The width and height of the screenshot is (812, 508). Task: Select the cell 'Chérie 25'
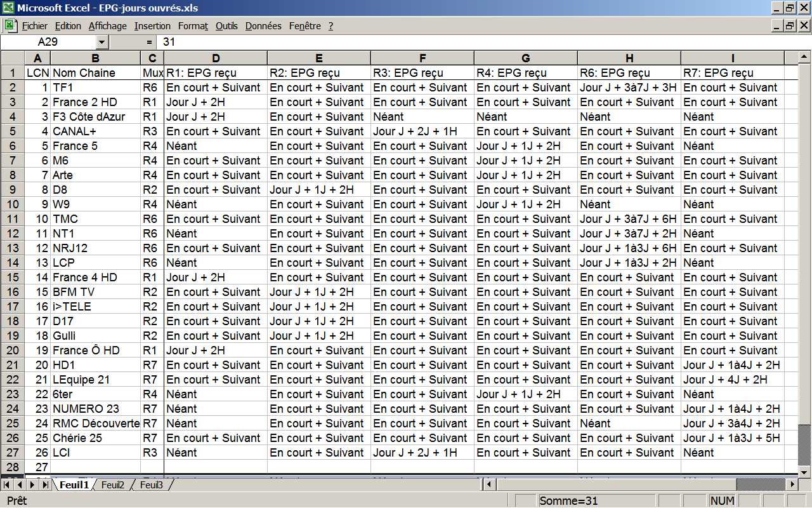pyautogui.click(x=96, y=438)
